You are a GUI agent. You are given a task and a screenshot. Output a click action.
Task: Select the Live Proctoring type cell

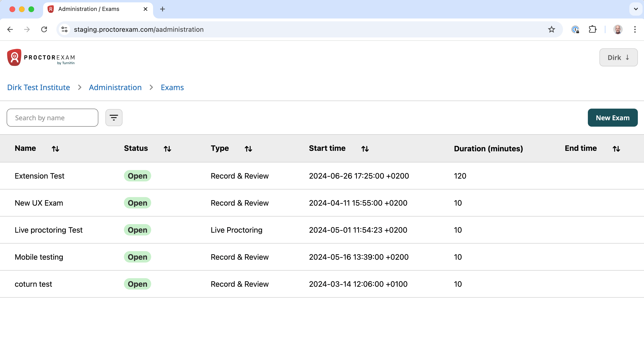(x=236, y=230)
